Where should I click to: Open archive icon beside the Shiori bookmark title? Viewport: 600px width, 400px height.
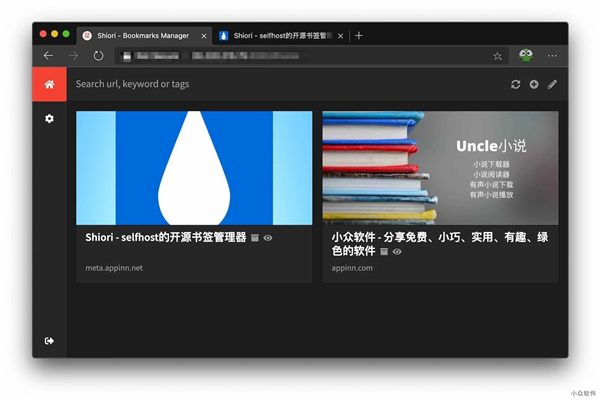click(255, 238)
